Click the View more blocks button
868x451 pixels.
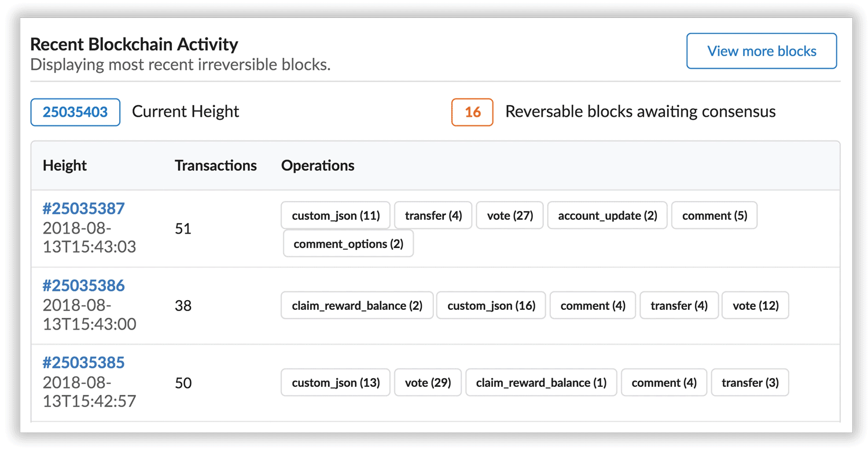pos(762,51)
